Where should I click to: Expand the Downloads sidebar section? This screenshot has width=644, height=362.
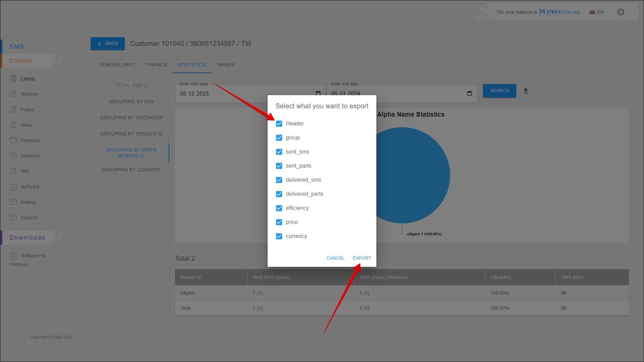[27, 238]
